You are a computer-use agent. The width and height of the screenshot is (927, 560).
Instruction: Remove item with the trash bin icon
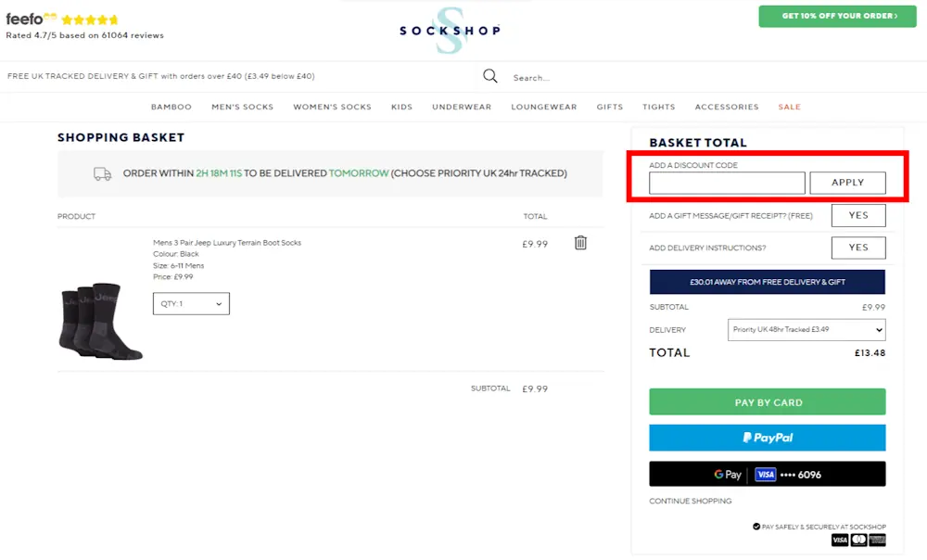[x=580, y=242]
